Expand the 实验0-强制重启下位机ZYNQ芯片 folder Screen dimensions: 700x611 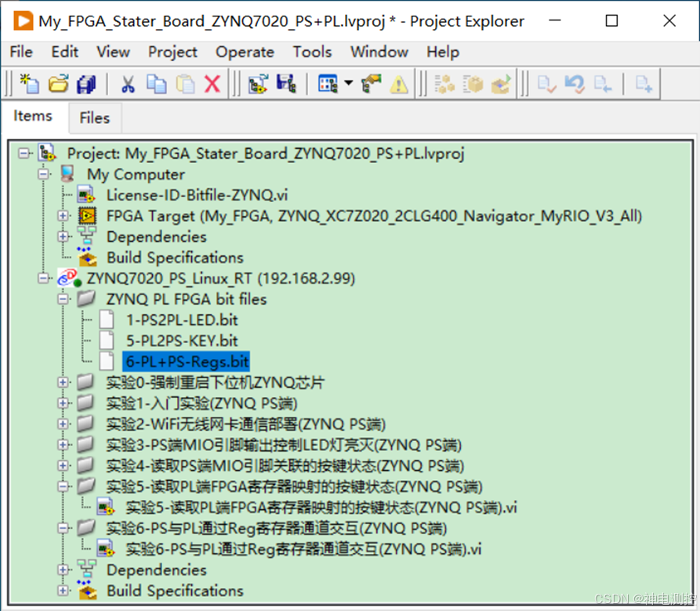pyautogui.click(x=63, y=382)
